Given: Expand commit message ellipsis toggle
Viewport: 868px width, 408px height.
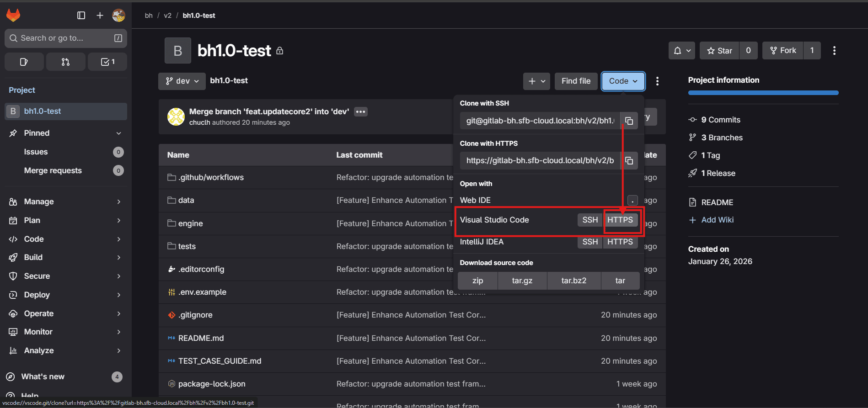Looking at the screenshot, I should 360,111.
